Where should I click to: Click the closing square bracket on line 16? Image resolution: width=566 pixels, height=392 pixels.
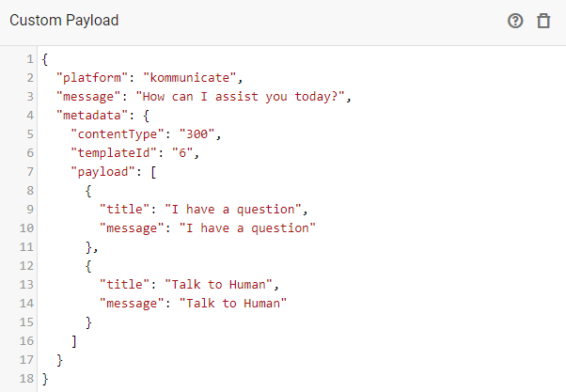(74, 341)
